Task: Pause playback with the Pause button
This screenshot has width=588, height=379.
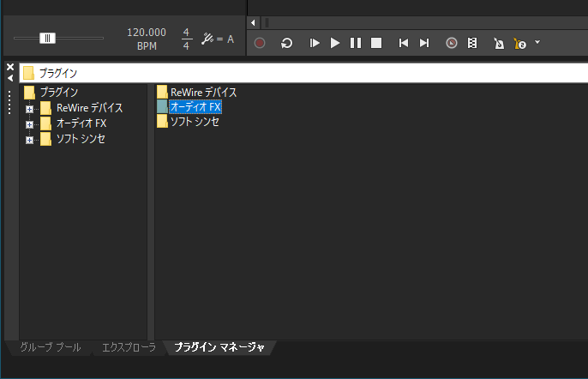Action: [x=355, y=42]
